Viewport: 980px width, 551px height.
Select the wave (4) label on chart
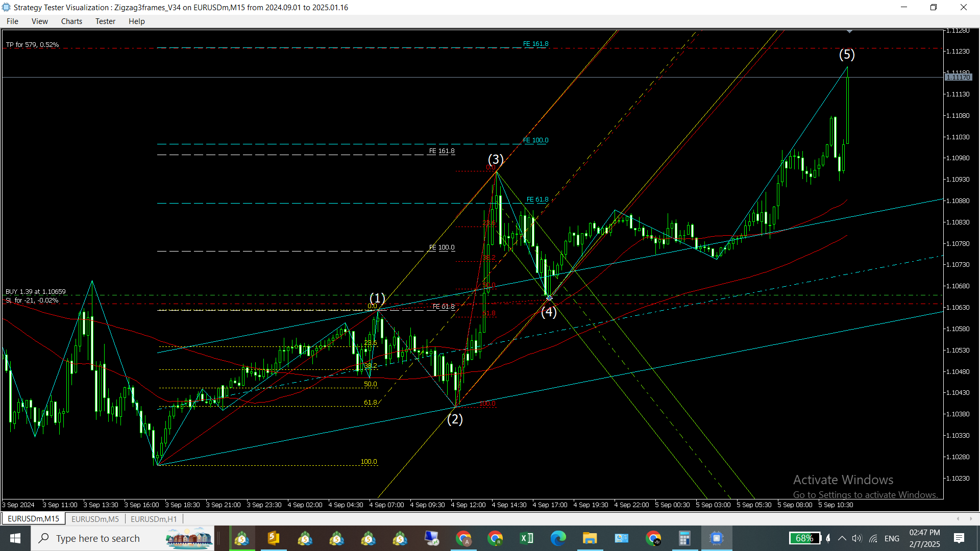[x=549, y=312]
